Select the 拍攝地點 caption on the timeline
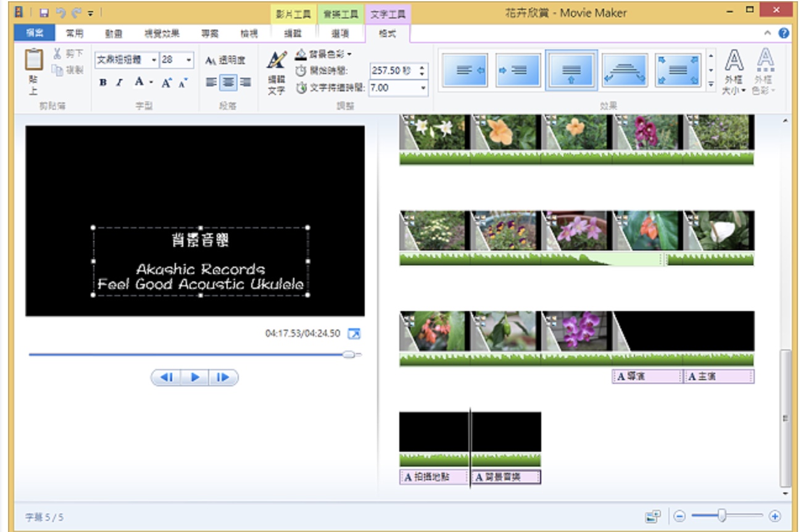 click(x=434, y=477)
